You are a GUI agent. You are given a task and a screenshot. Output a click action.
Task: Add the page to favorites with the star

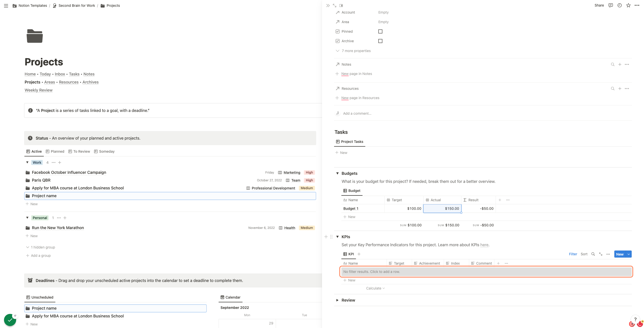[x=628, y=5]
